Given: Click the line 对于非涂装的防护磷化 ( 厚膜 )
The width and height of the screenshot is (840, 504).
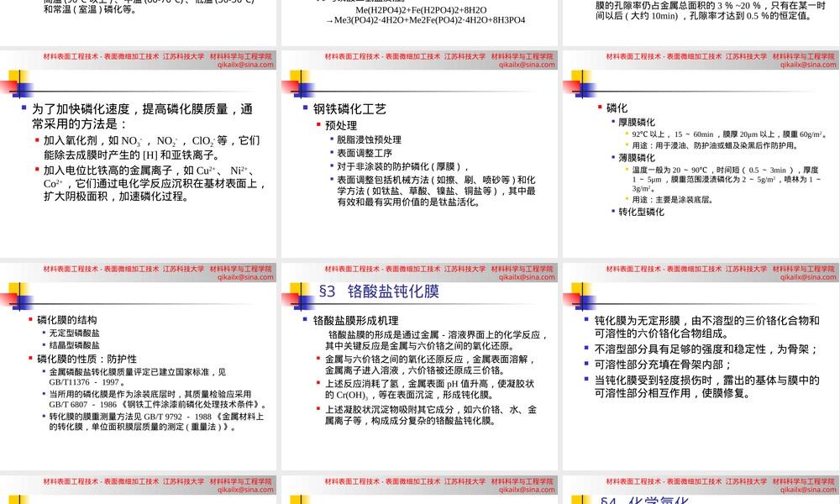Looking at the screenshot, I should [x=402, y=166].
